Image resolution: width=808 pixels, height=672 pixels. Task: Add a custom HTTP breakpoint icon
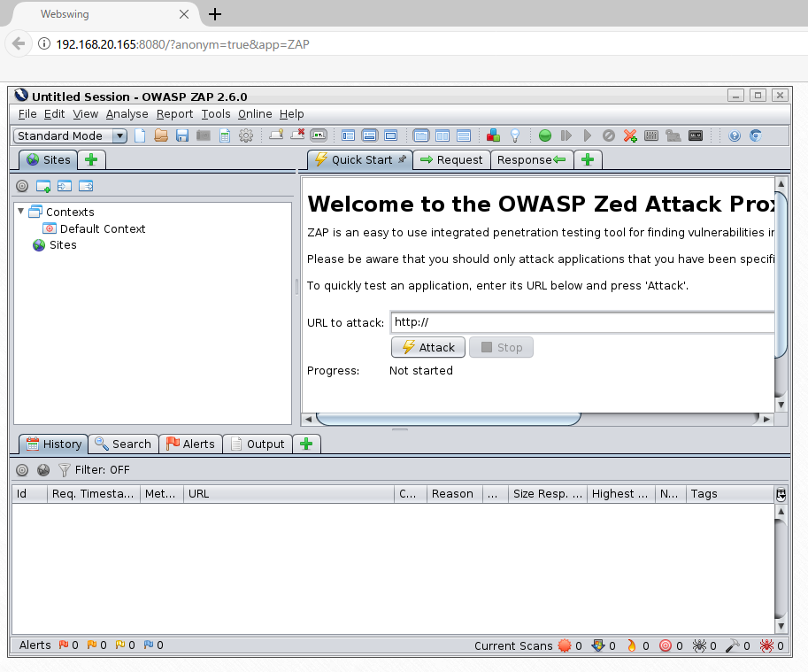[630, 135]
